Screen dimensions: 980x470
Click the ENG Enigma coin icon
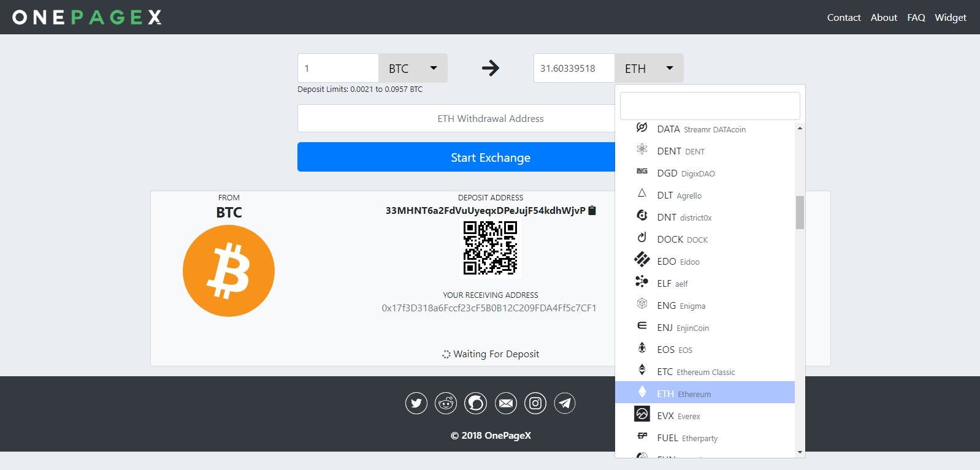pyautogui.click(x=642, y=304)
